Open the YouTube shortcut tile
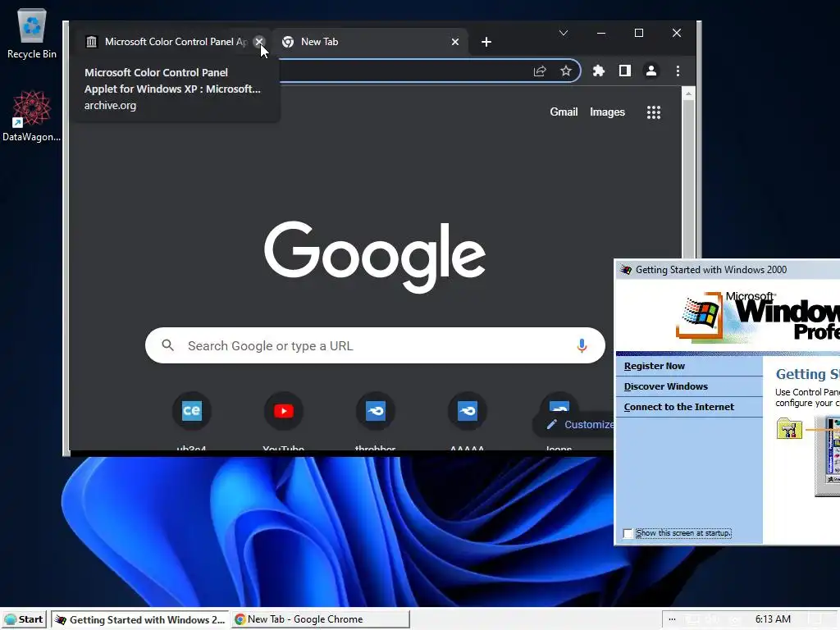This screenshot has width=840, height=630. point(283,411)
